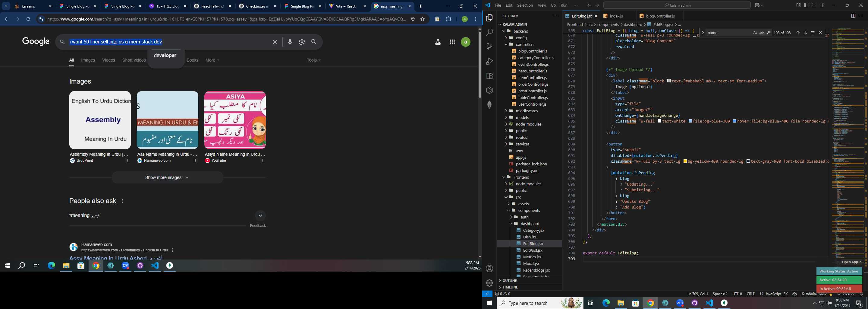Toggle the secondary side bar in VS Code
This screenshot has width=868, height=309.
pyautogui.click(x=822, y=5)
